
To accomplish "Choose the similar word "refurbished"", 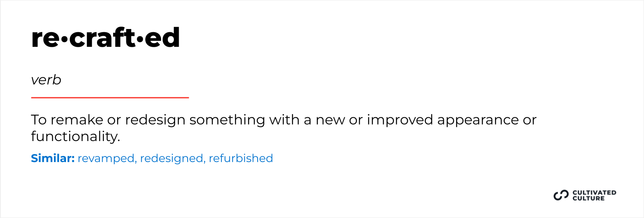I will click(241, 158).
